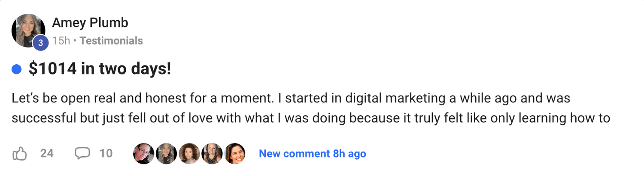Select the third commenter avatar in row
Viewport: 644px width, 176px height.
pos(189,154)
